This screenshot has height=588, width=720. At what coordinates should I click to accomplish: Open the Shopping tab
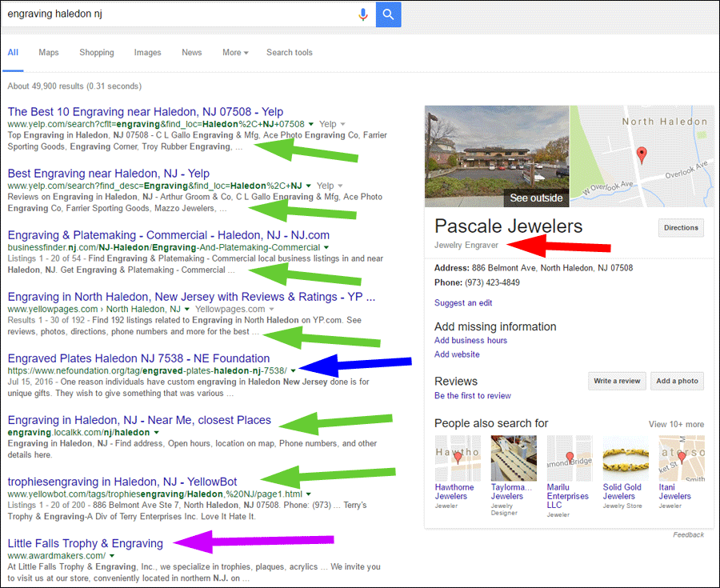tap(97, 52)
